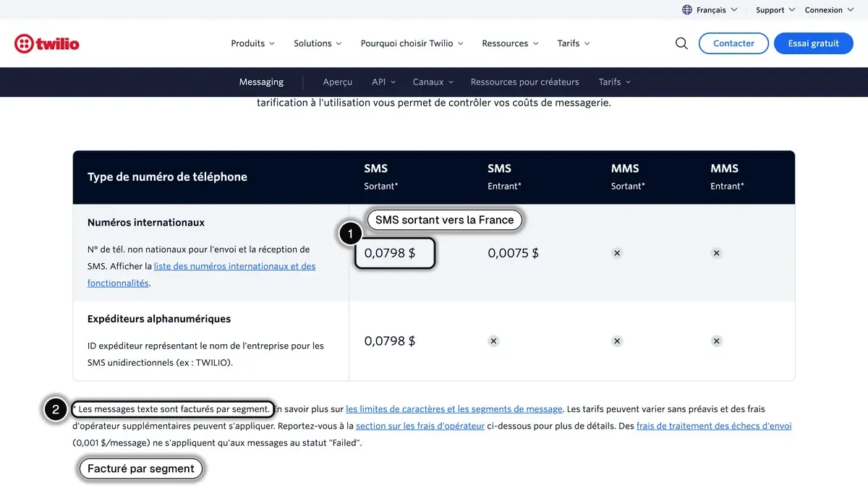
Task: Click the Contacter button
Action: click(733, 43)
